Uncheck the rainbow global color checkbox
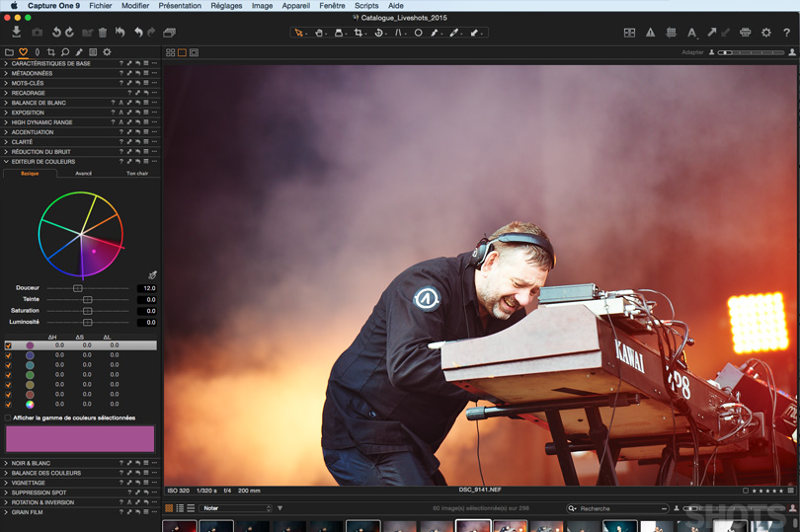Viewport: 800px width, 532px height. [8, 405]
